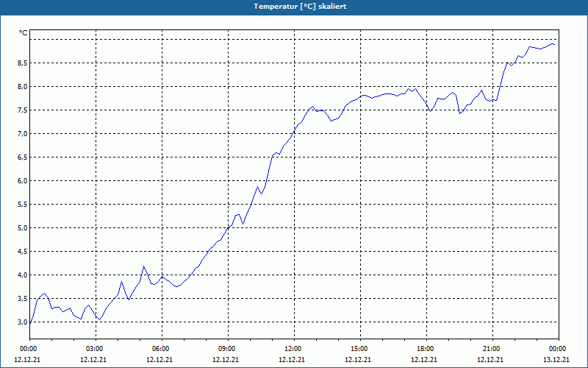The image size is (588, 368).
Task: Click the title 'Temperatur [°C] skaliert'
Action: tap(300, 7)
